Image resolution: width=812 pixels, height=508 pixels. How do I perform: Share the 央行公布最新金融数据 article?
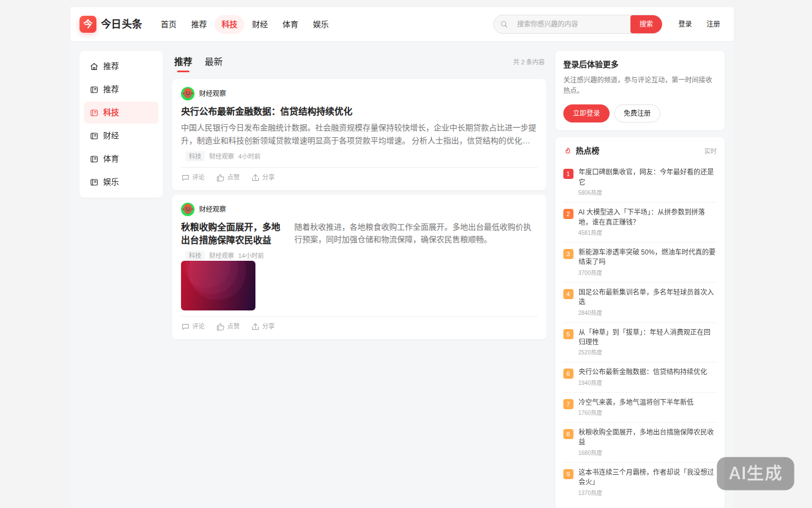pyautogui.click(x=263, y=177)
